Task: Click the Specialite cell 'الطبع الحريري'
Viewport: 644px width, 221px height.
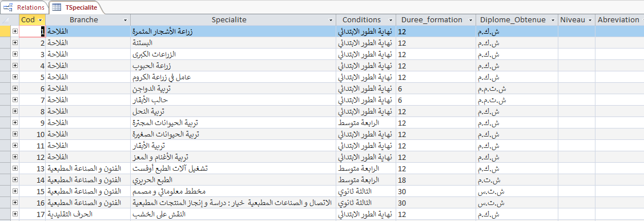Action: pyautogui.click(x=234, y=179)
